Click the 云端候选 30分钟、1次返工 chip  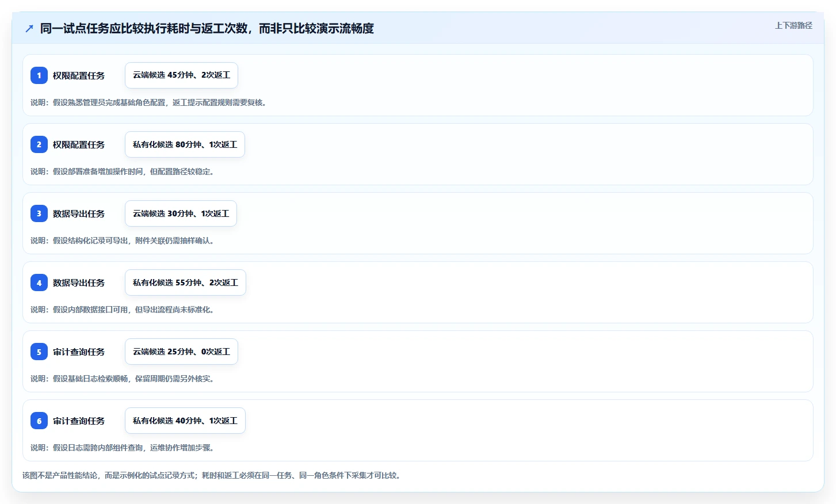pos(181,213)
